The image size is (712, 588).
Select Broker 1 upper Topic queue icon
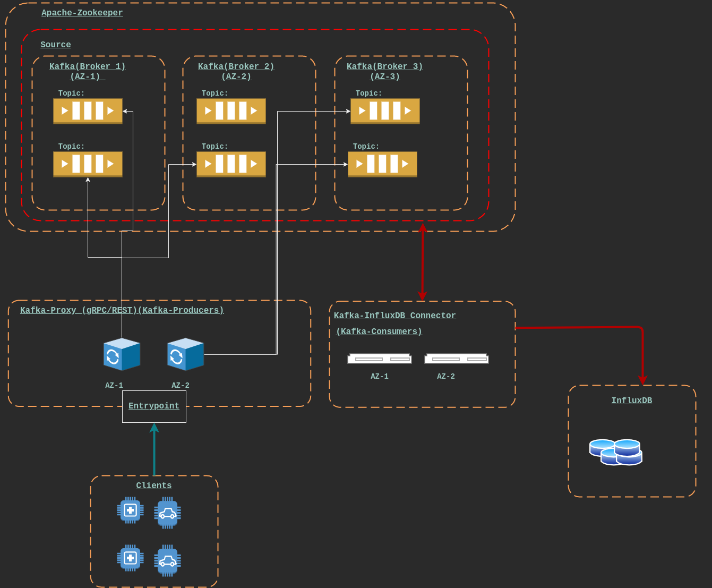pyautogui.click(x=88, y=111)
